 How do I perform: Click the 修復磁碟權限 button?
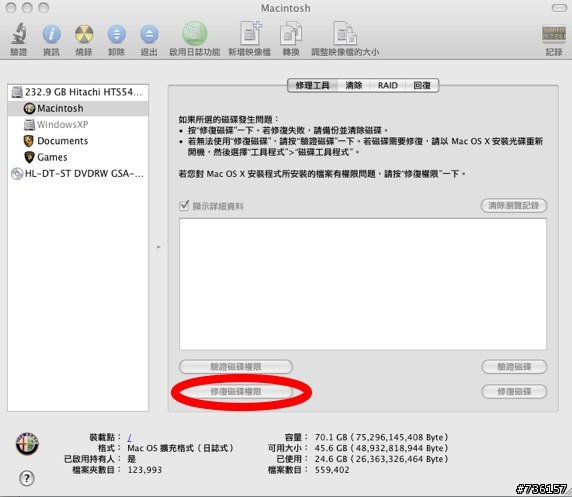point(236,392)
